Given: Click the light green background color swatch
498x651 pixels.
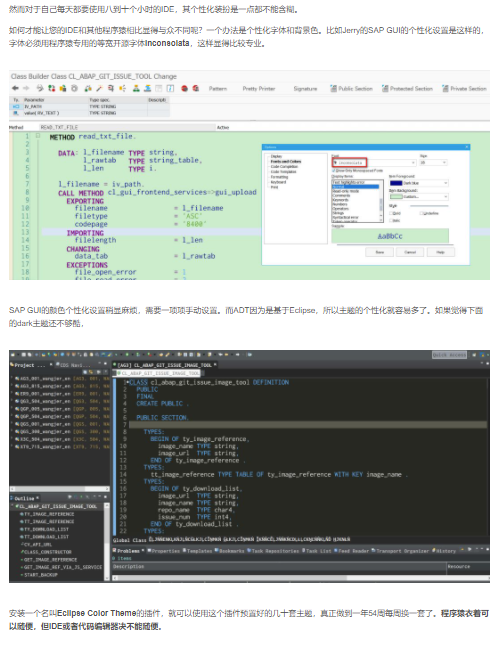Looking at the screenshot, I should [x=396, y=197].
